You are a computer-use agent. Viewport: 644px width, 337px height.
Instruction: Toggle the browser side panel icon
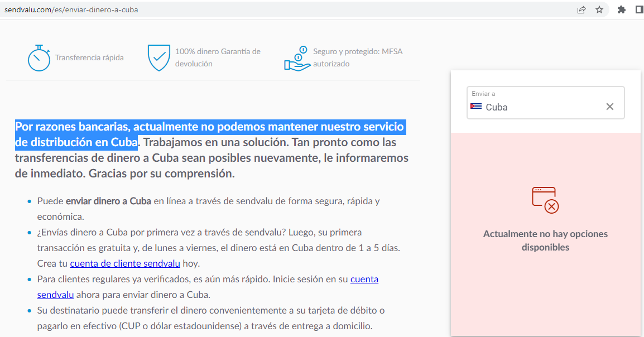(639, 10)
